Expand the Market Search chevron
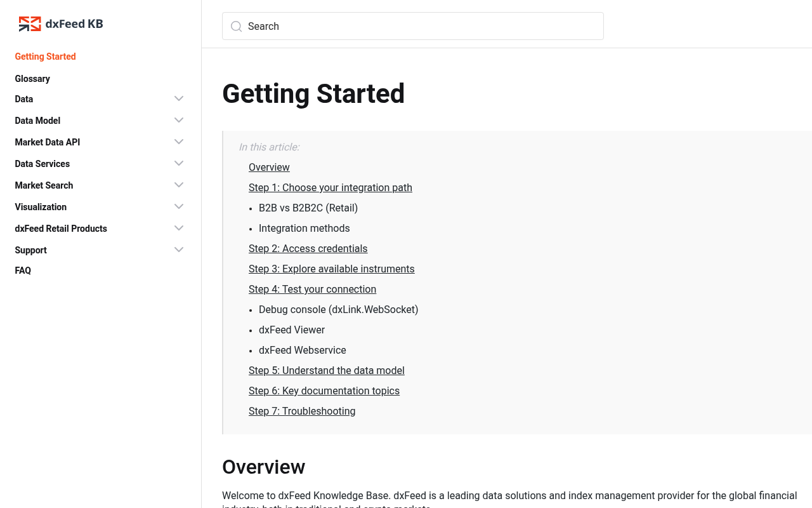The height and width of the screenshot is (508, 812). coord(179,185)
